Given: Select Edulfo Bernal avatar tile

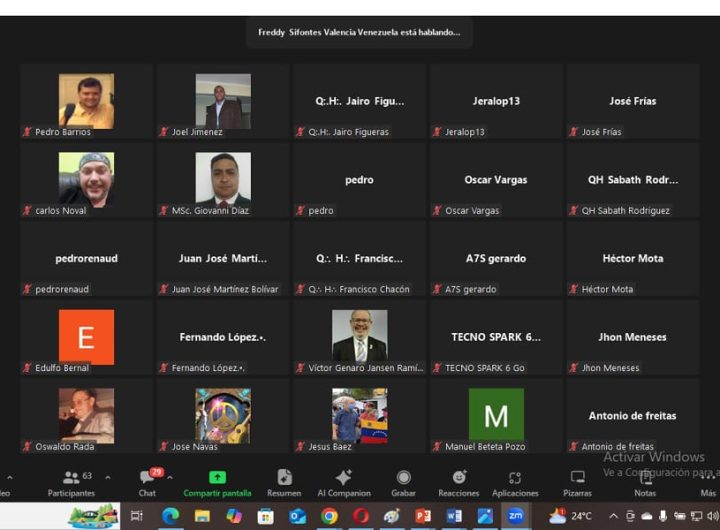Looking at the screenshot, I should click(x=86, y=337).
